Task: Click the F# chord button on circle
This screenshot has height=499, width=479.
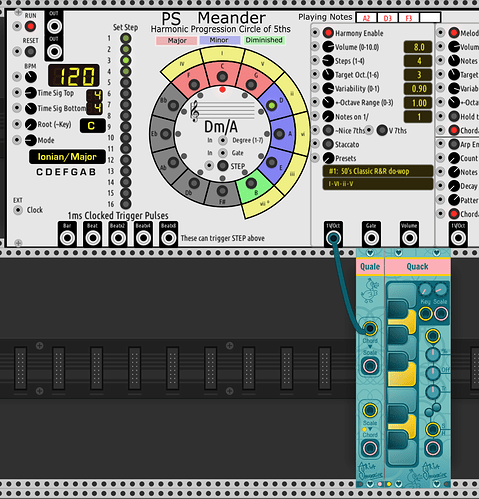Action: coord(222,191)
